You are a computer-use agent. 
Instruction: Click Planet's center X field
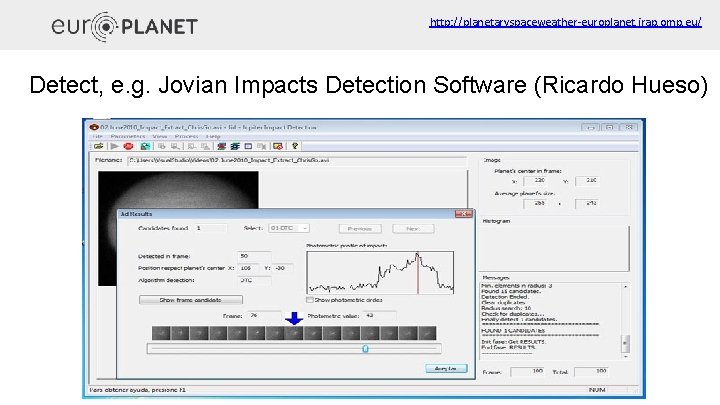coord(537,180)
